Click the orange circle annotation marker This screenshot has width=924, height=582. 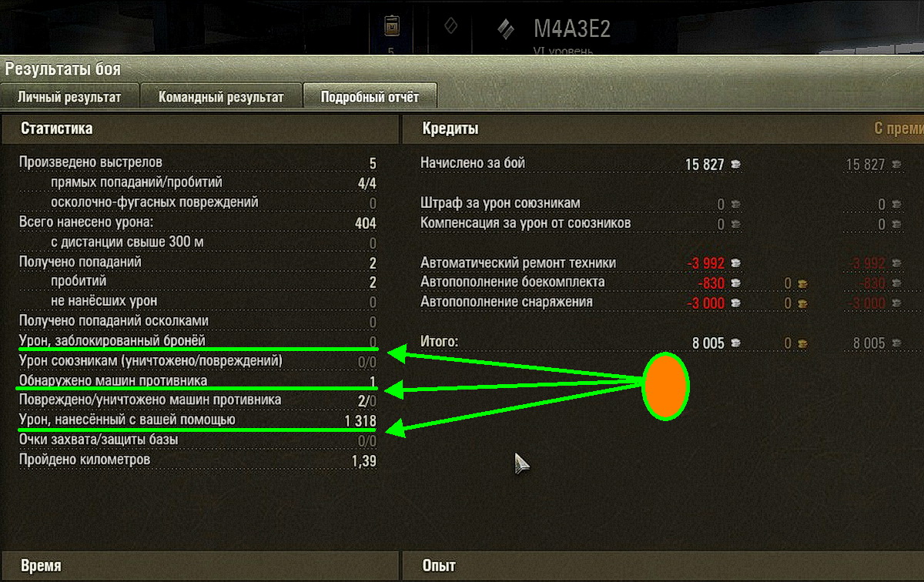point(665,386)
